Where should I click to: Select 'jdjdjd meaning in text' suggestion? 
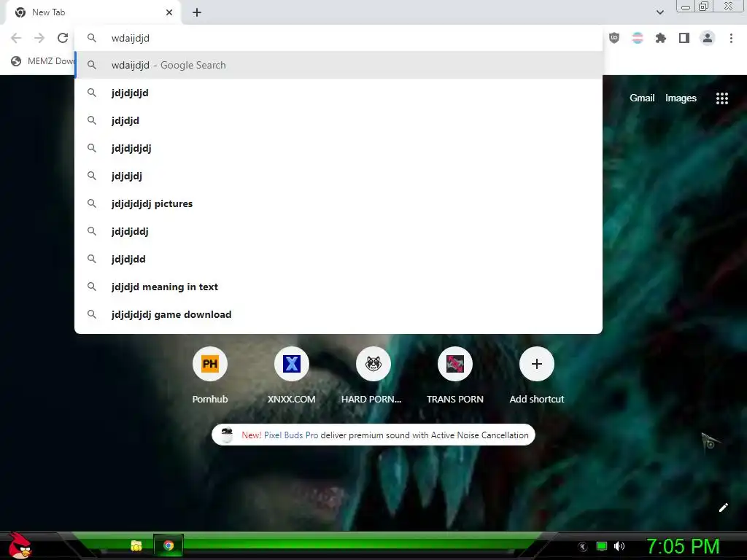click(x=338, y=287)
